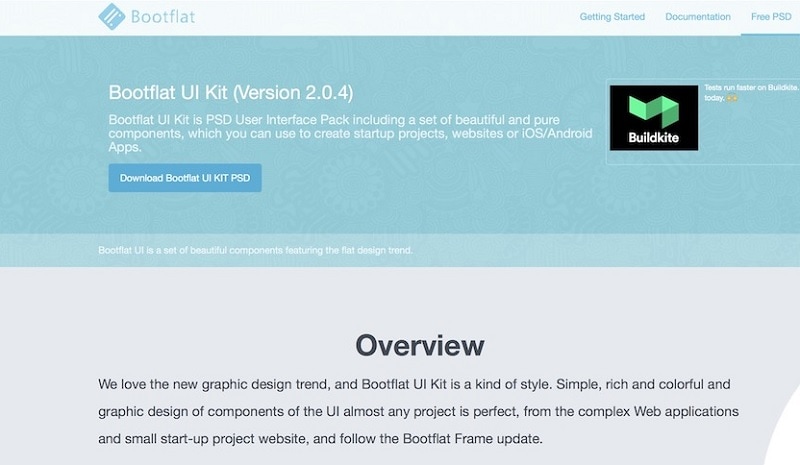The image size is (800, 465).
Task: Click the white circle at bottom right corner
Action: point(787,440)
